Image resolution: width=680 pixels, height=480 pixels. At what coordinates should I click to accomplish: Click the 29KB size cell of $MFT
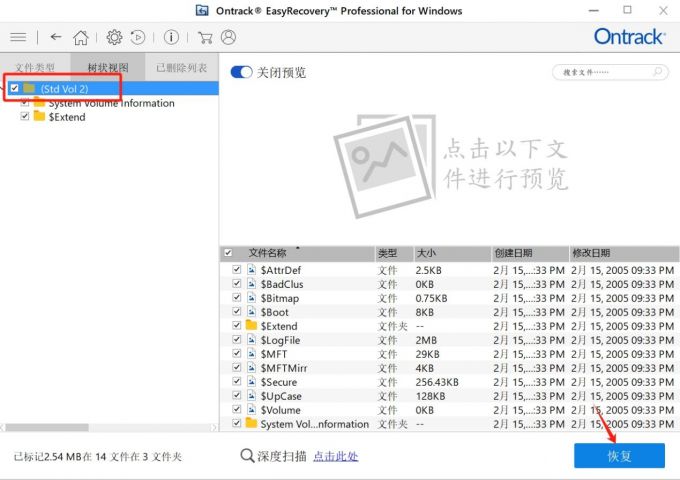pyautogui.click(x=427, y=354)
